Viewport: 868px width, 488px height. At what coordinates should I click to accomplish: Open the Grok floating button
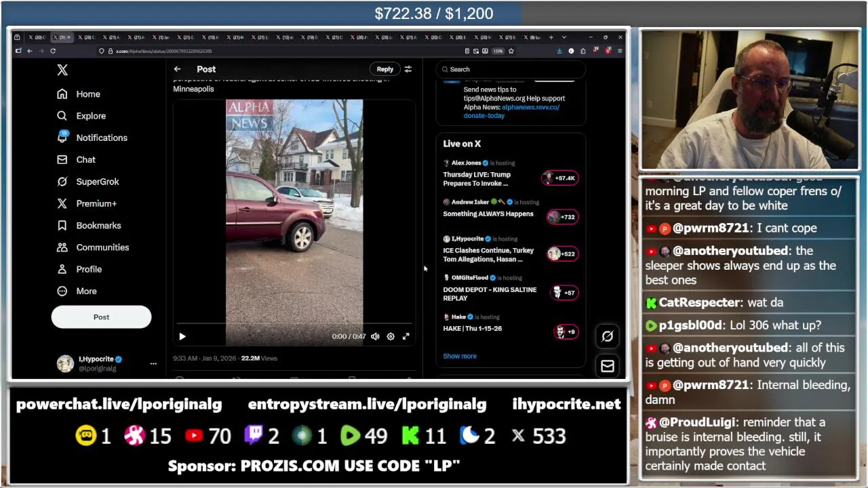click(608, 336)
